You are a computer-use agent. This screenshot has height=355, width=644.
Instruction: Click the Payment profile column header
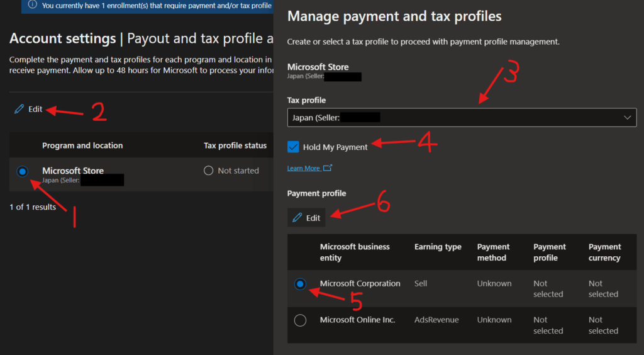tap(550, 252)
